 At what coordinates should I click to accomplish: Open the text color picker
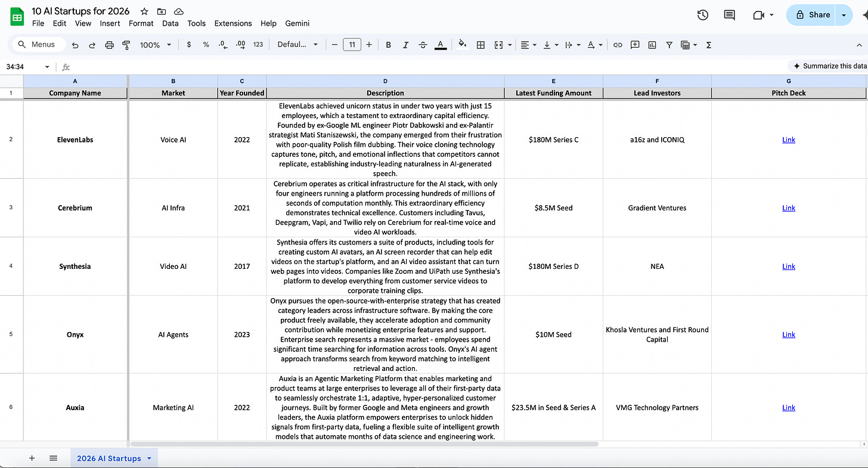(441, 45)
